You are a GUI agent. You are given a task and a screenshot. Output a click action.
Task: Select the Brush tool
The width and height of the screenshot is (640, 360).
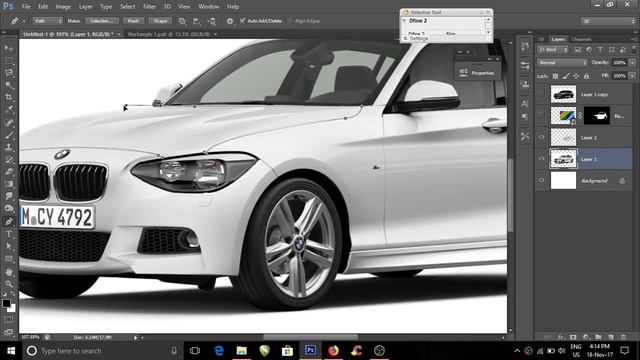coord(9,135)
